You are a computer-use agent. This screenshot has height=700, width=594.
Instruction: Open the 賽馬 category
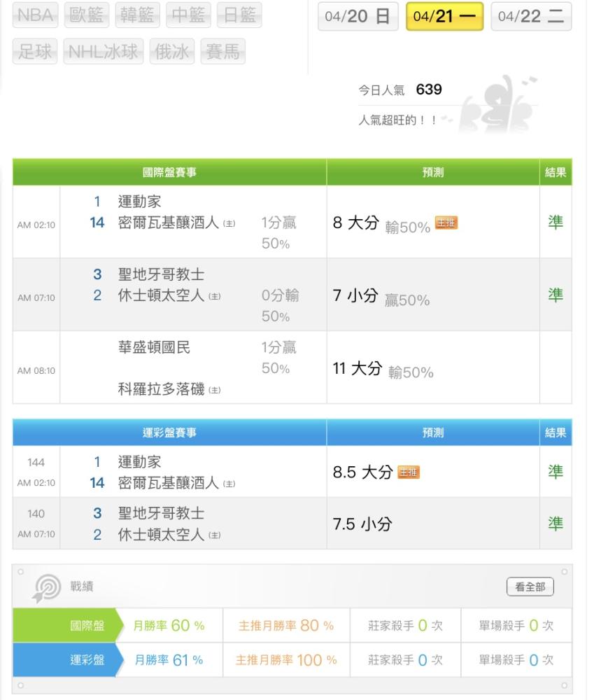222,52
